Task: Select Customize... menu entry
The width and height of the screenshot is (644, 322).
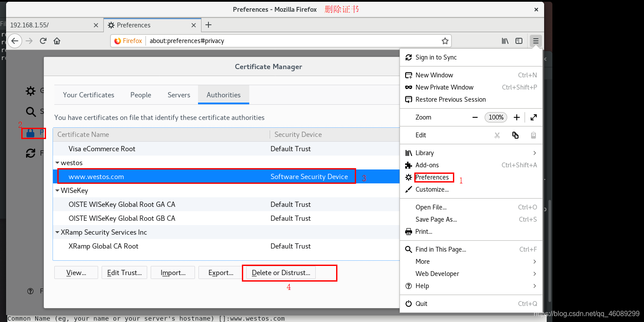Action: click(x=471, y=189)
